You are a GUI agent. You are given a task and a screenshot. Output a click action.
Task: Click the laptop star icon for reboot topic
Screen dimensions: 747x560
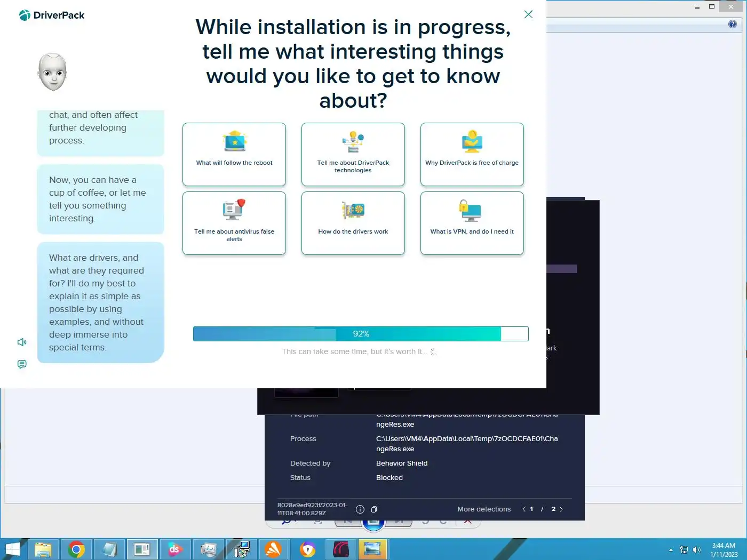click(235, 141)
